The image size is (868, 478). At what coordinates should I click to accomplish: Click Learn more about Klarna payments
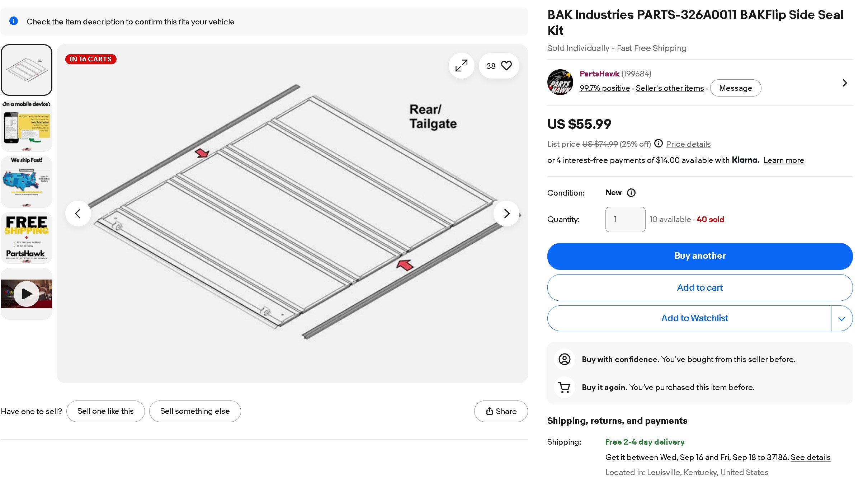pos(784,160)
